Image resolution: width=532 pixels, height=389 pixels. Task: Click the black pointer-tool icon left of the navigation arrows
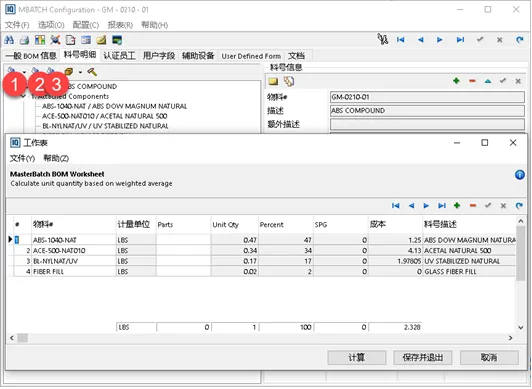point(383,39)
